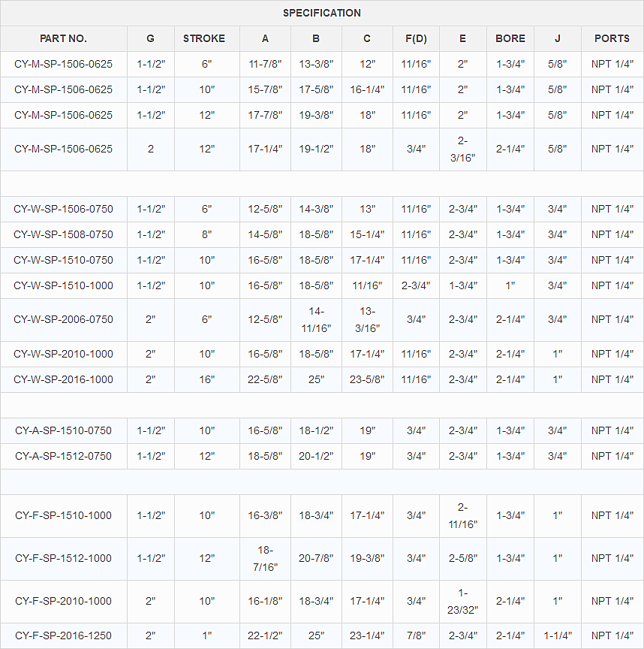
Task: Click the SPECIFICATION table title
Action: click(x=321, y=13)
